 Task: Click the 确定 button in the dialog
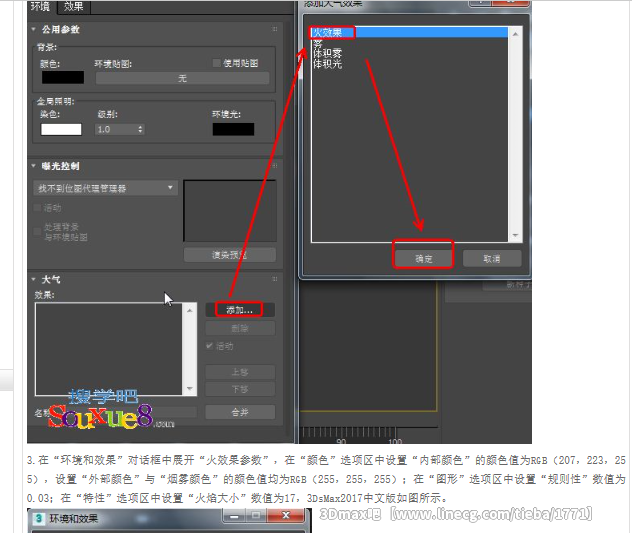(423, 258)
